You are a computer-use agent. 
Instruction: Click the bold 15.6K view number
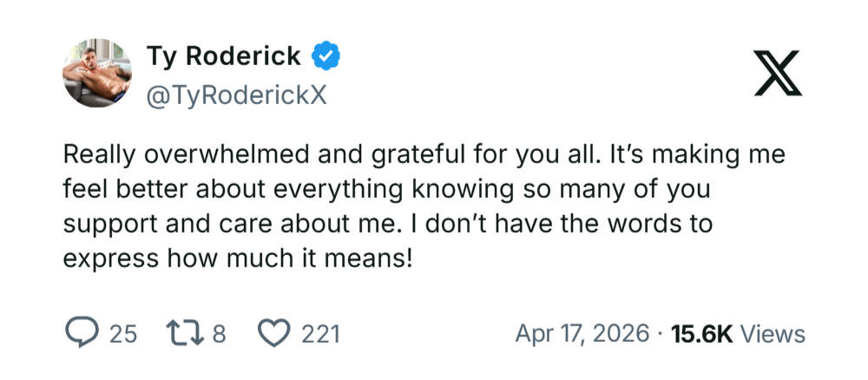(x=703, y=334)
